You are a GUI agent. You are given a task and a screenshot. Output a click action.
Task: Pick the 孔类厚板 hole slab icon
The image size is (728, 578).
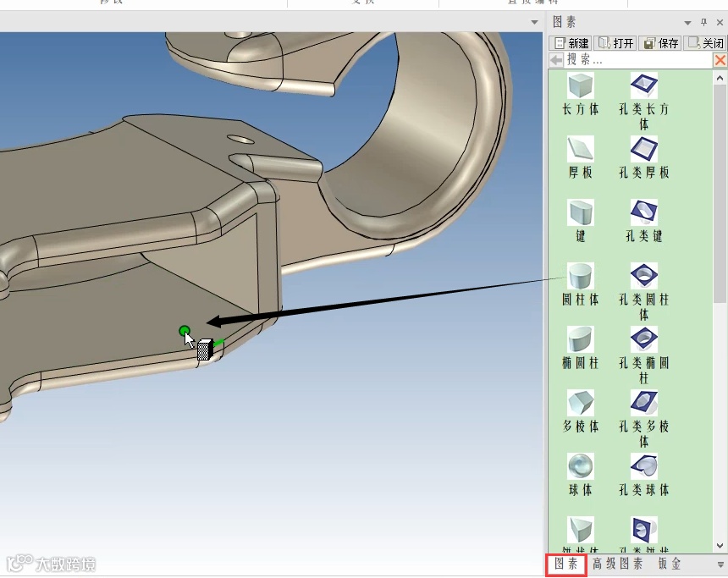point(643,149)
